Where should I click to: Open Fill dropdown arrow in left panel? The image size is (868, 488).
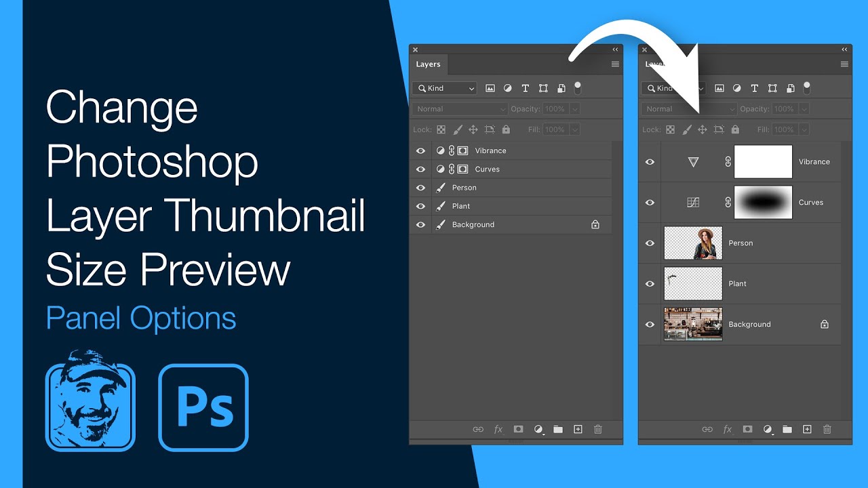click(x=575, y=129)
